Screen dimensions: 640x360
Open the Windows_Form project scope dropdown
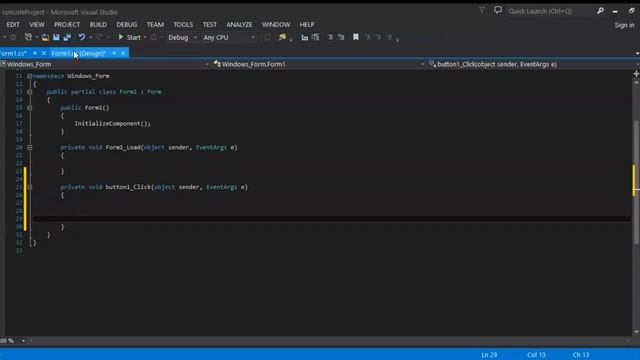[105, 64]
